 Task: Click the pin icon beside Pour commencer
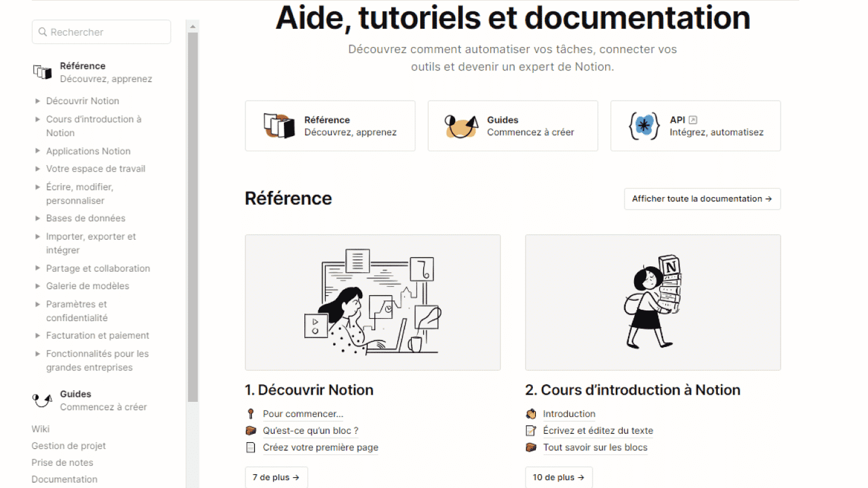(251, 414)
